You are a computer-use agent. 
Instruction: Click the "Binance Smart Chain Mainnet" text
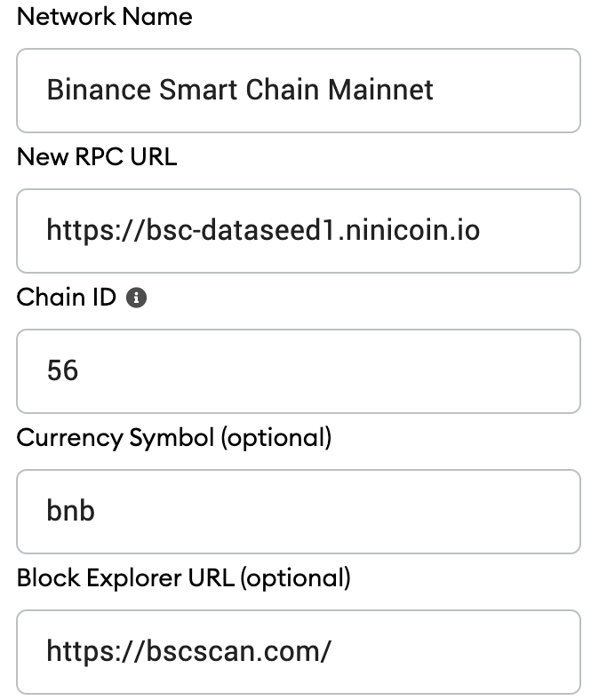click(240, 91)
